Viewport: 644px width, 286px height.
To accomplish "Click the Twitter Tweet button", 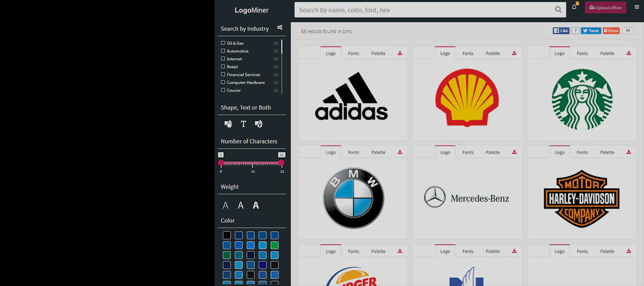I will tap(591, 31).
